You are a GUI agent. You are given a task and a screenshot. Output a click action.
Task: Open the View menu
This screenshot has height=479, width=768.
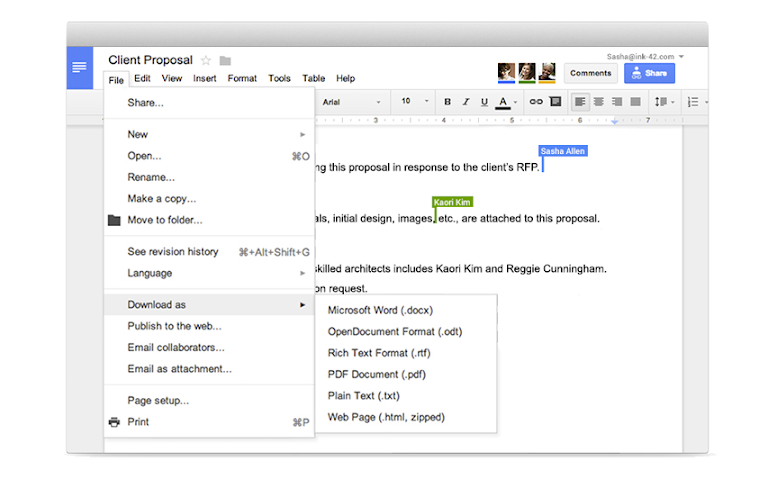click(172, 78)
